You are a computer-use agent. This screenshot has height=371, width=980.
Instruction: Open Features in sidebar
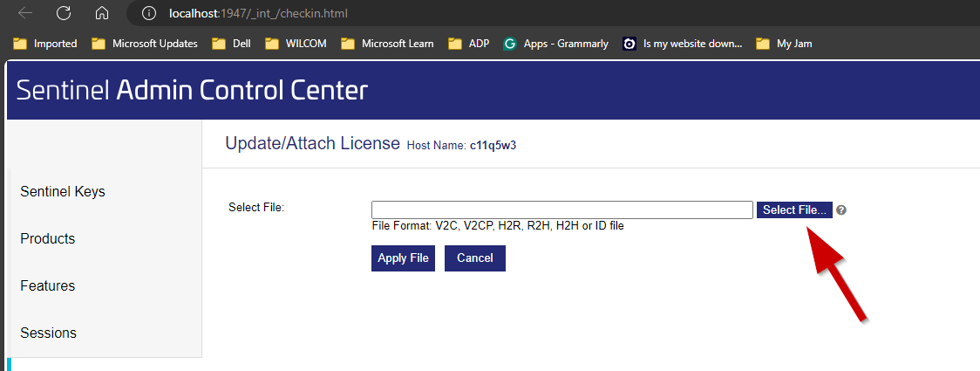point(47,285)
